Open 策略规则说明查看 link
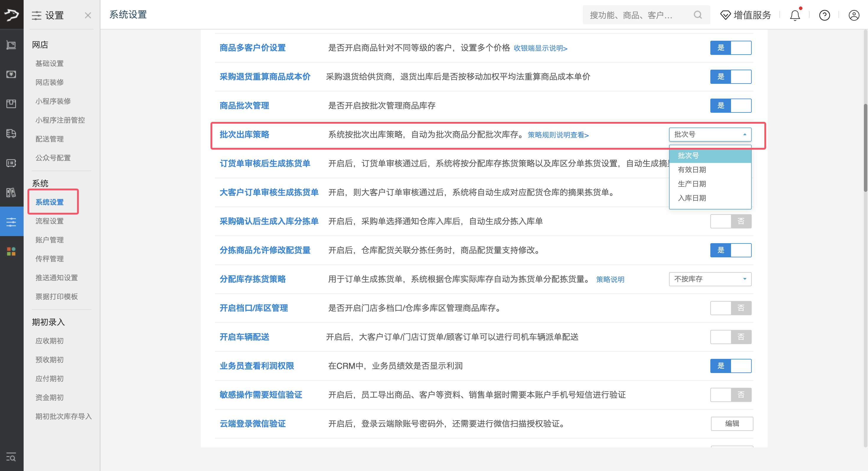 558,135
